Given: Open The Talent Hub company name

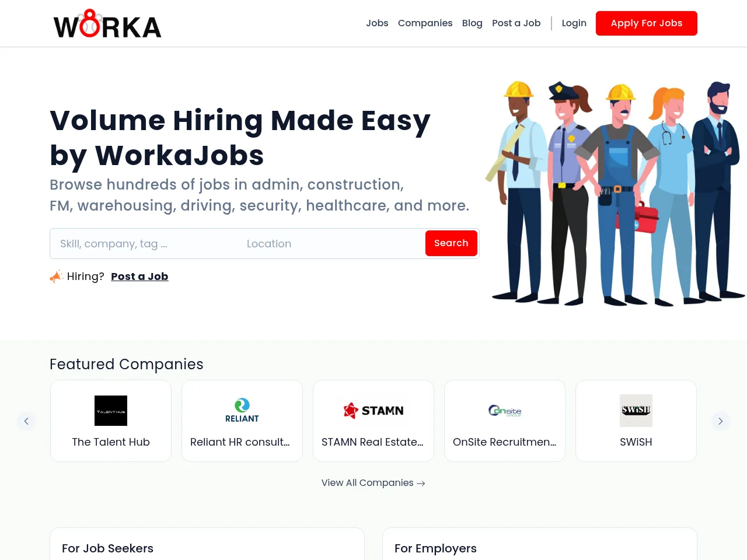Looking at the screenshot, I should coord(111,442).
